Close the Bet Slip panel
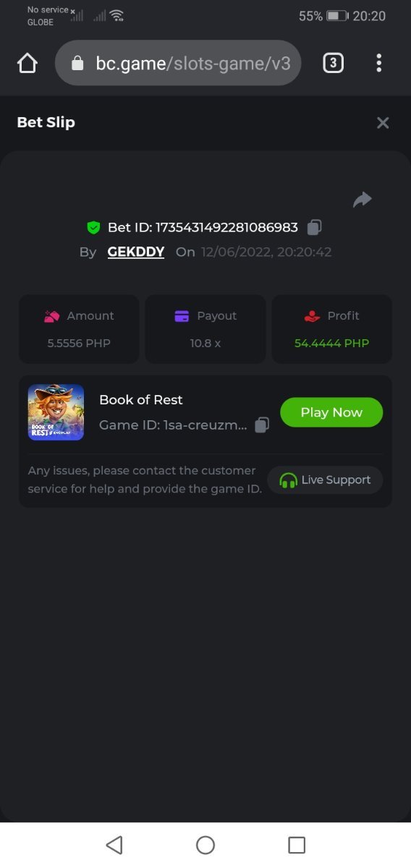Viewport: 411px width, 868px height. [x=383, y=123]
